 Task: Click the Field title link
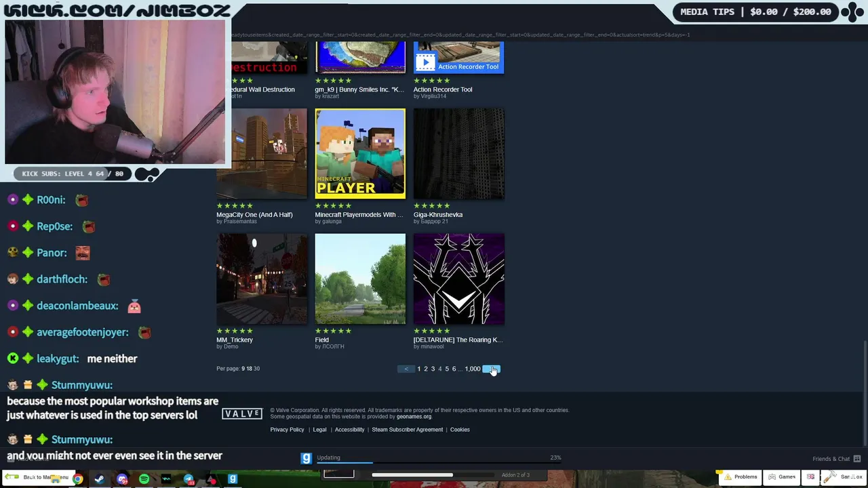[x=321, y=340]
